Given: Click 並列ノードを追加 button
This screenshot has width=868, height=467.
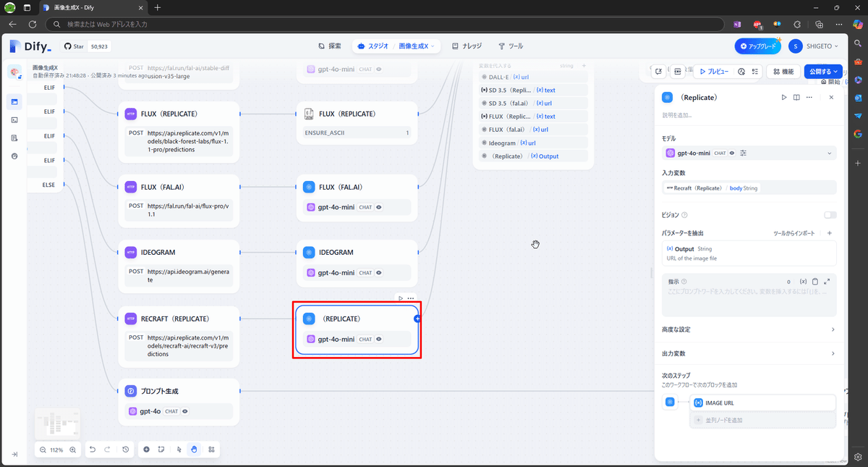Looking at the screenshot, I should tap(763, 420).
